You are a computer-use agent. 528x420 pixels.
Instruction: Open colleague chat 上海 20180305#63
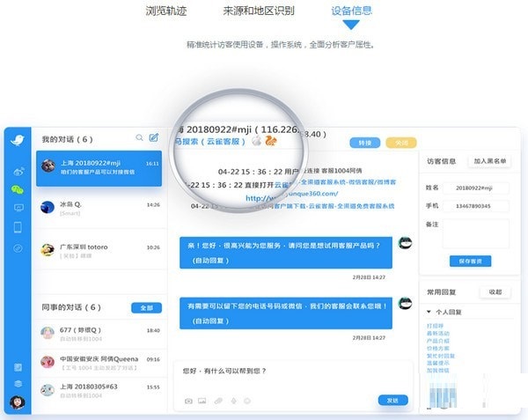tap(100, 390)
